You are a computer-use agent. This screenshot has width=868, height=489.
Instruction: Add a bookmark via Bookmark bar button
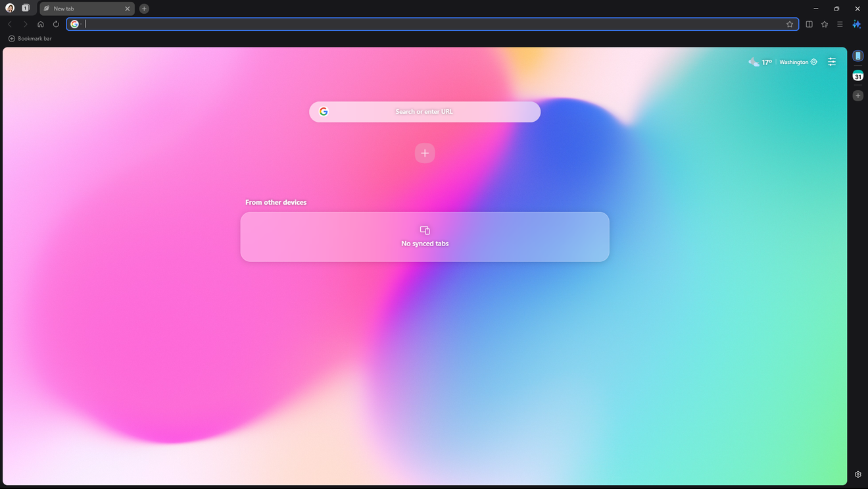30,39
